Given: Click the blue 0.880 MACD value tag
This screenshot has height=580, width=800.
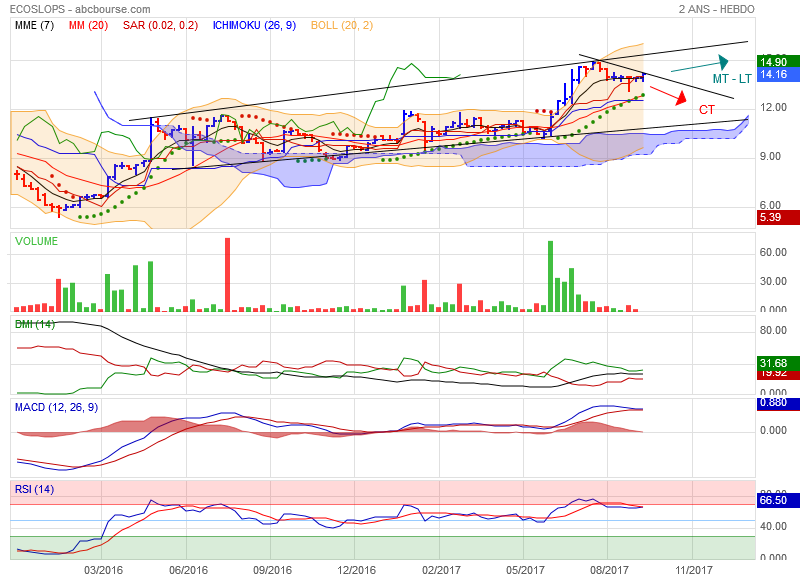Looking at the screenshot, I should point(778,403).
